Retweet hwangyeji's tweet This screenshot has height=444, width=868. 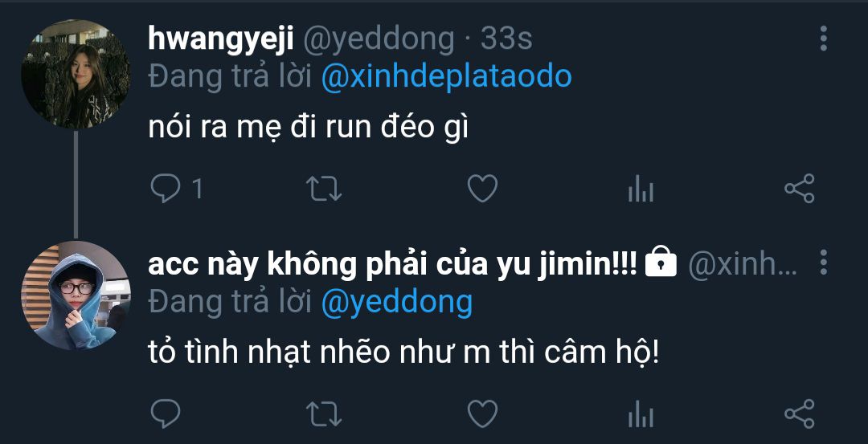(324, 189)
